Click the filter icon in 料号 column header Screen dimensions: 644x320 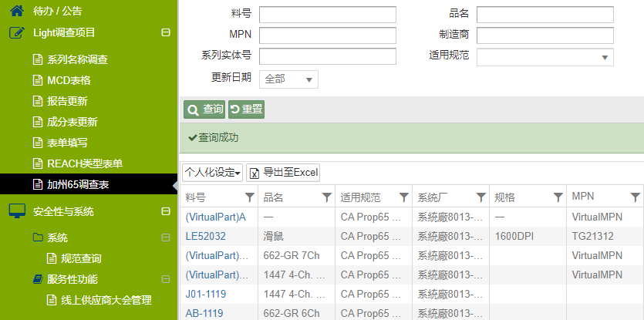pyautogui.click(x=249, y=197)
